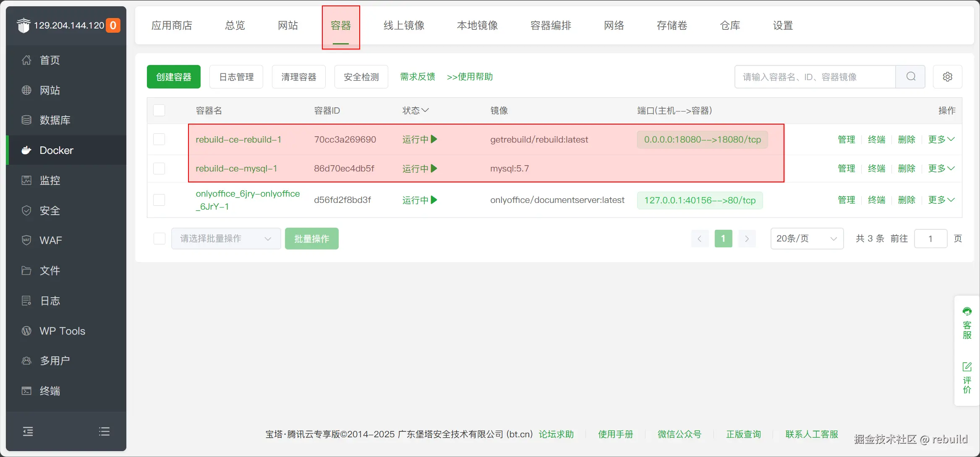The height and width of the screenshot is (457, 980).
Task: Open the 容器编排 tab
Action: pos(551,26)
